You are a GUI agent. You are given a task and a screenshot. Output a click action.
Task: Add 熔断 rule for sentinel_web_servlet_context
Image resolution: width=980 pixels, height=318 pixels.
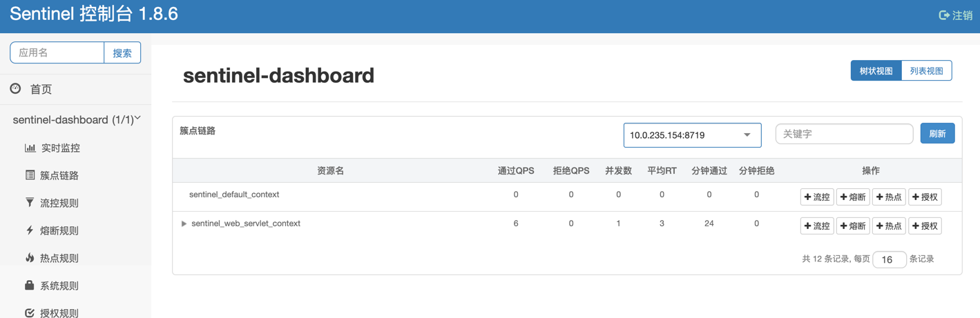tap(853, 226)
